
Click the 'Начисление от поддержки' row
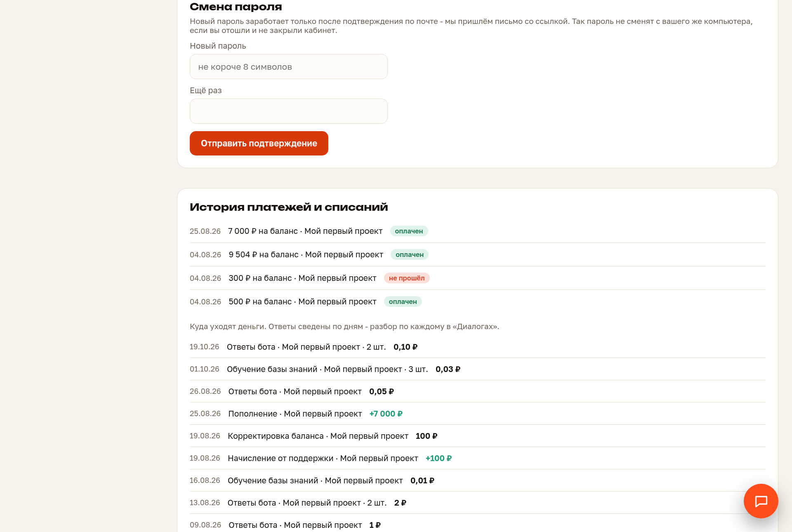[x=478, y=459]
